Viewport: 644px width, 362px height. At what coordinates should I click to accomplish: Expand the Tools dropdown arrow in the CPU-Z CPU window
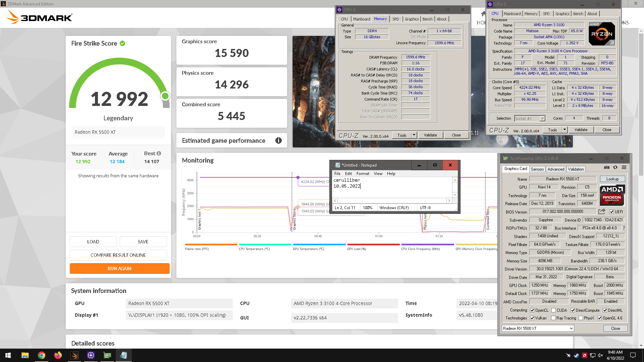coord(565,130)
